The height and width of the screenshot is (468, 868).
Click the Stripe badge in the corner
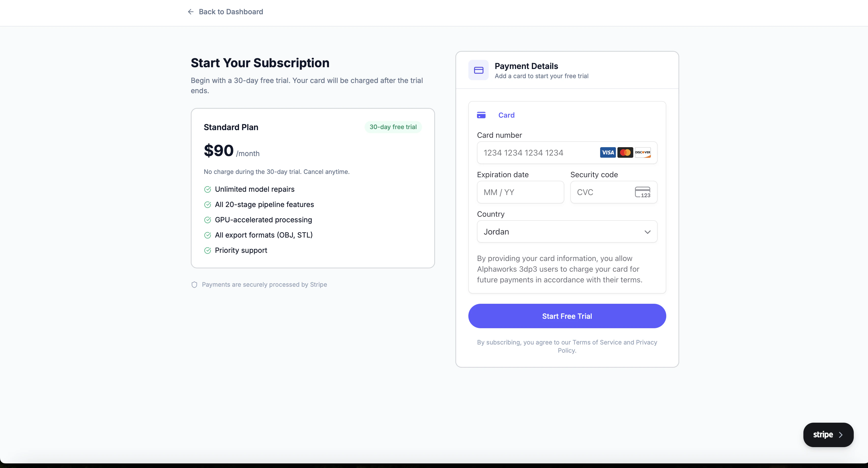(828, 435)
